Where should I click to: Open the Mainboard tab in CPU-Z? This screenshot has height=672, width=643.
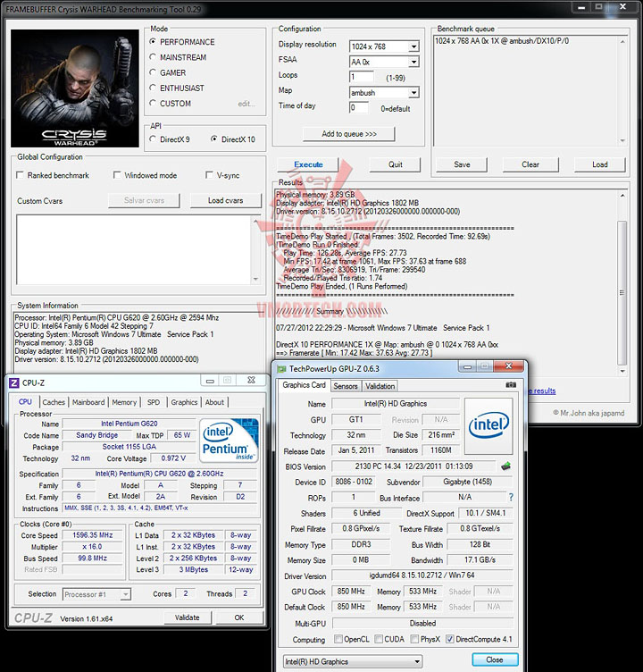click(88, 402)
